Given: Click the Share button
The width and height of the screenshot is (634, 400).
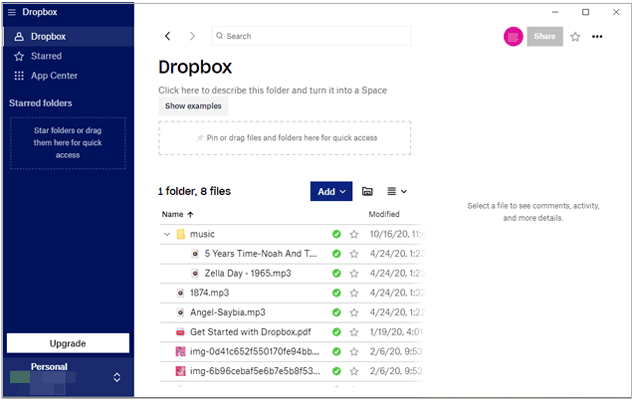Looking at the screenshot, I should click(545, 36).
